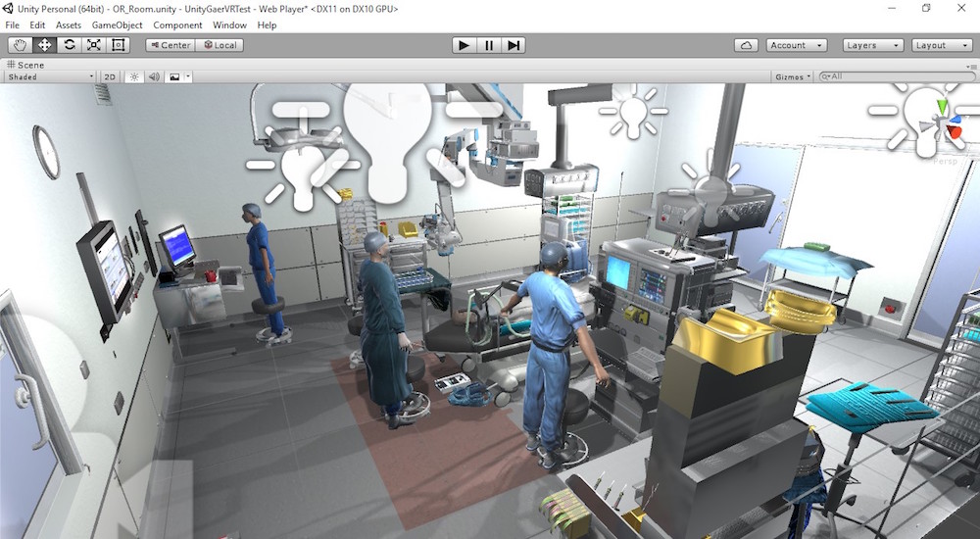Screen dimensions: 980x539
Task: Toggle pivot Center button
Action: [x=170, y=45]
